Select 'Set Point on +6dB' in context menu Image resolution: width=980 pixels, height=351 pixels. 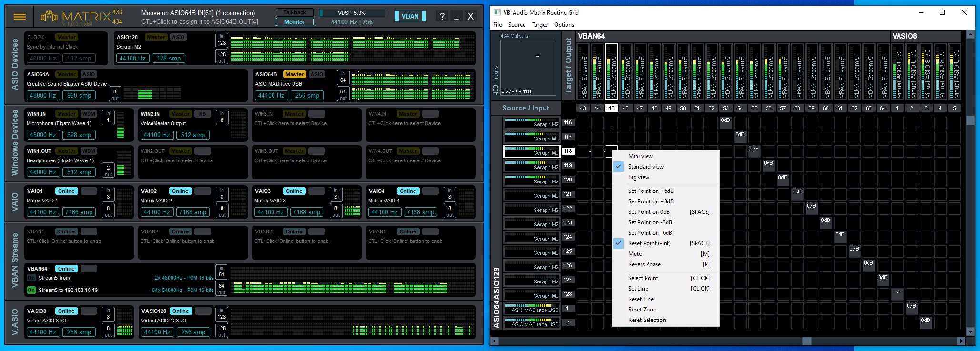pos(666,191)
